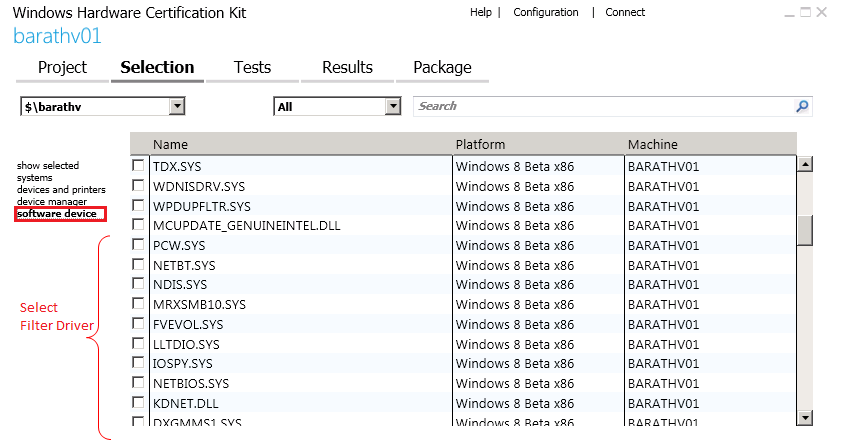Select the MCUPDATE_GENUINEINTEL.DLL row name
This screenshot has height=446, width=852.
click(247, 225)
